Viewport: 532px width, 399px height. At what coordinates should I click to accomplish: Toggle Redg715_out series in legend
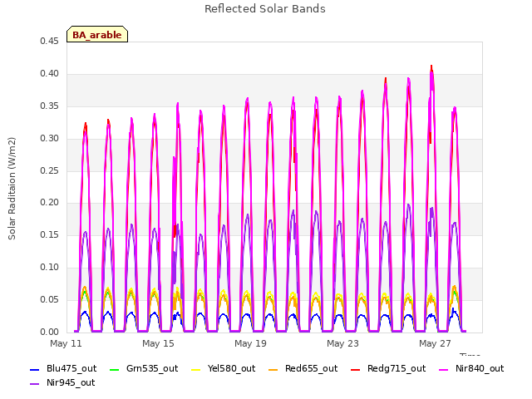coord(388,369)
